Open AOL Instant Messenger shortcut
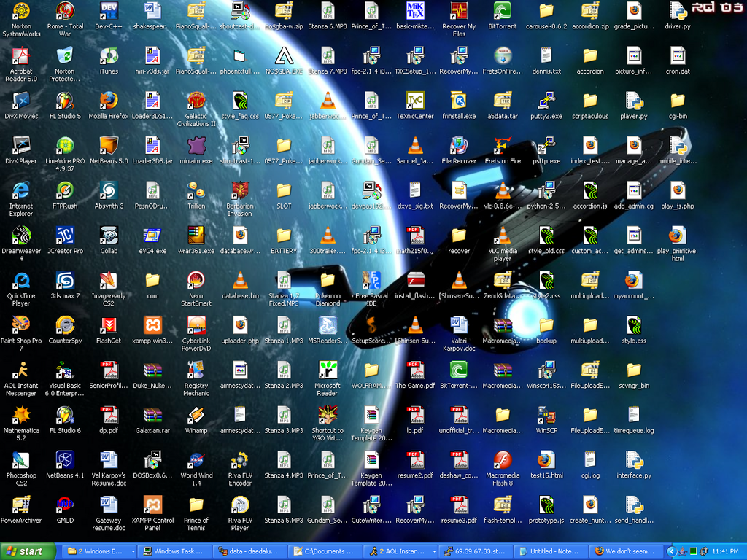 pos(21,378)
